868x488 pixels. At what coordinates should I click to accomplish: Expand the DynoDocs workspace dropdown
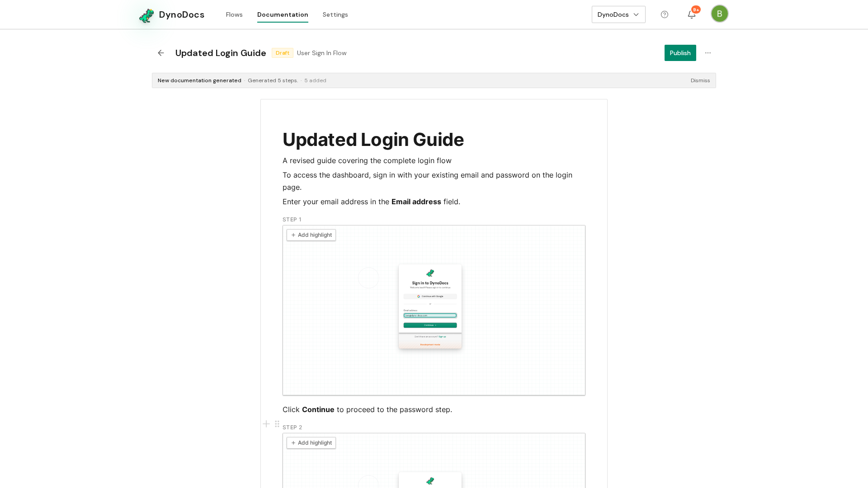click(618, 14)
